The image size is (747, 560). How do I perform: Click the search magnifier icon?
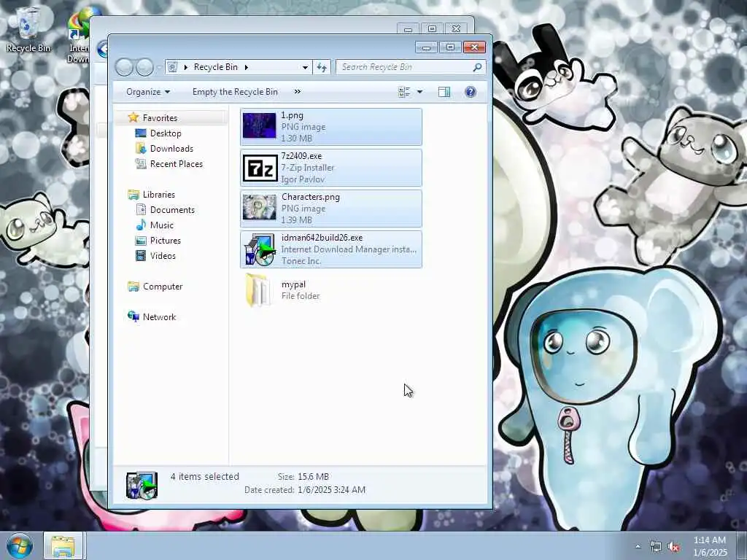(477, 67)
